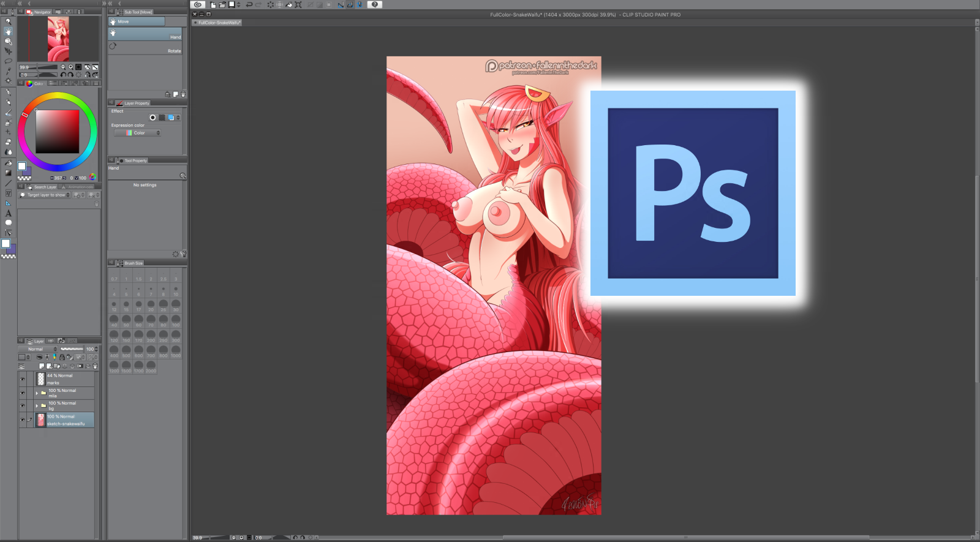
Task: Open the FullColor-SnakeWaifu document tab
Action: click(219, 23)
